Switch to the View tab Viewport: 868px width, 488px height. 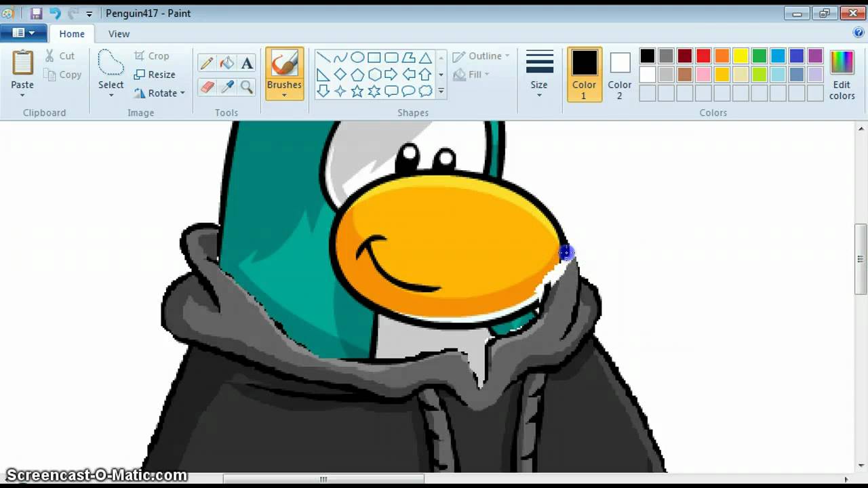(119, 33)
